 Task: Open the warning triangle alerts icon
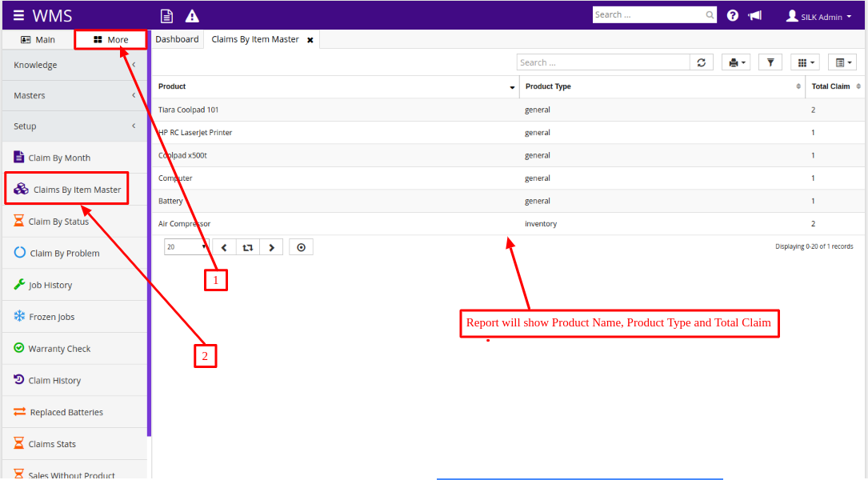[x=192, y=16]
